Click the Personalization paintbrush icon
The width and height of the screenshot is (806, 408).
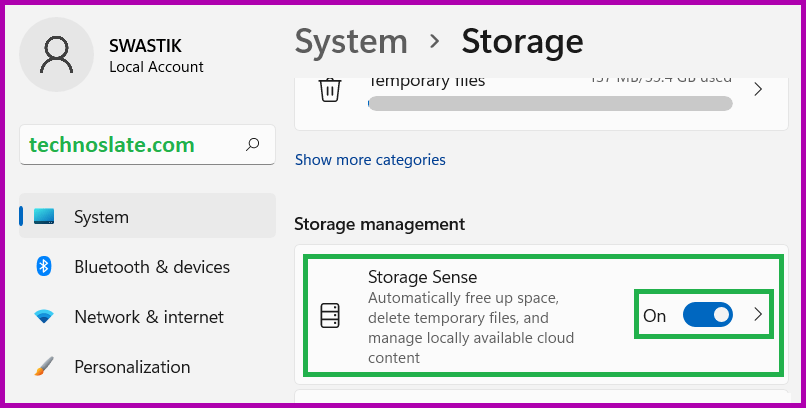click(44, 366)
